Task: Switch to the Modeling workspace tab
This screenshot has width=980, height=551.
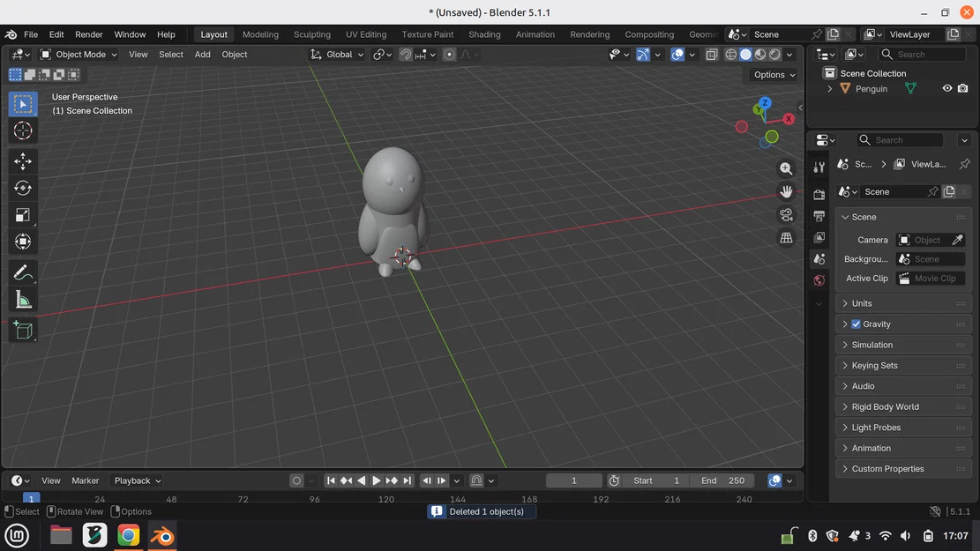Action: [x=260, y=34]
